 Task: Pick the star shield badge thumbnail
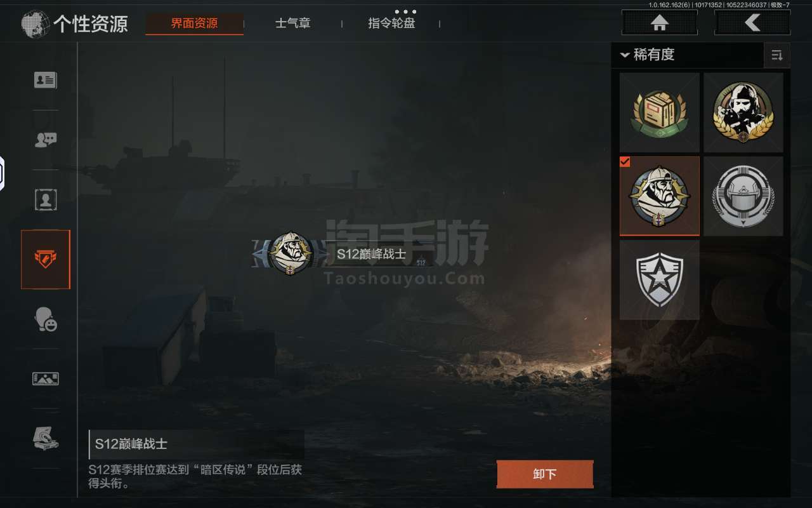pyautogui.click(x=660, y=280)
